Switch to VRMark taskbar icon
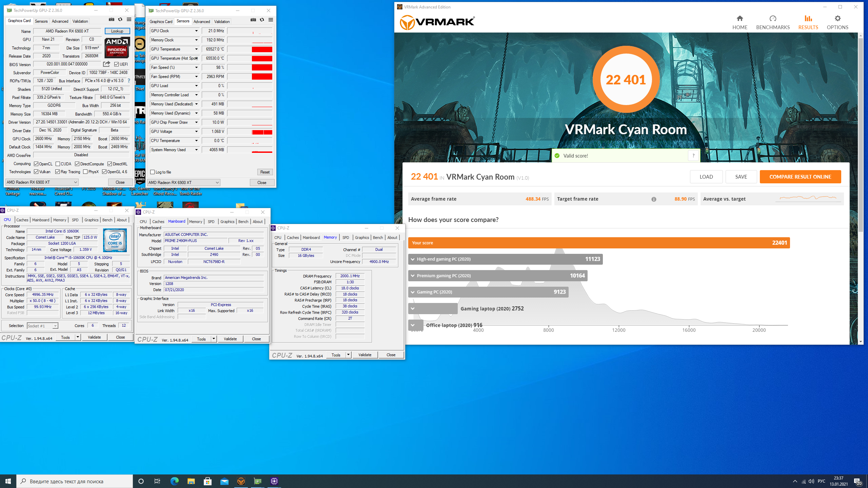Viewport: 868px width, 488px height. 241,481
